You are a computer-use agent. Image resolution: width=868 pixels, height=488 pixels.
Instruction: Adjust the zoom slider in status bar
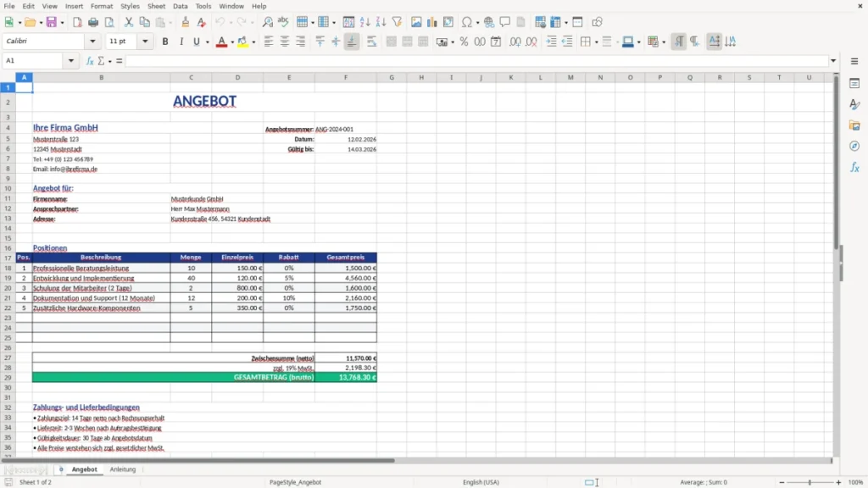click(810, 482)
